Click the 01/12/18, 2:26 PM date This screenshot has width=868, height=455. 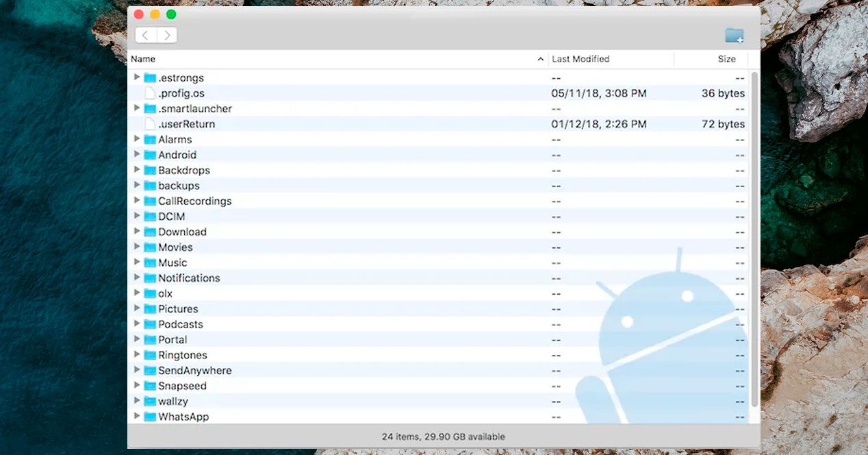(599, 124)
